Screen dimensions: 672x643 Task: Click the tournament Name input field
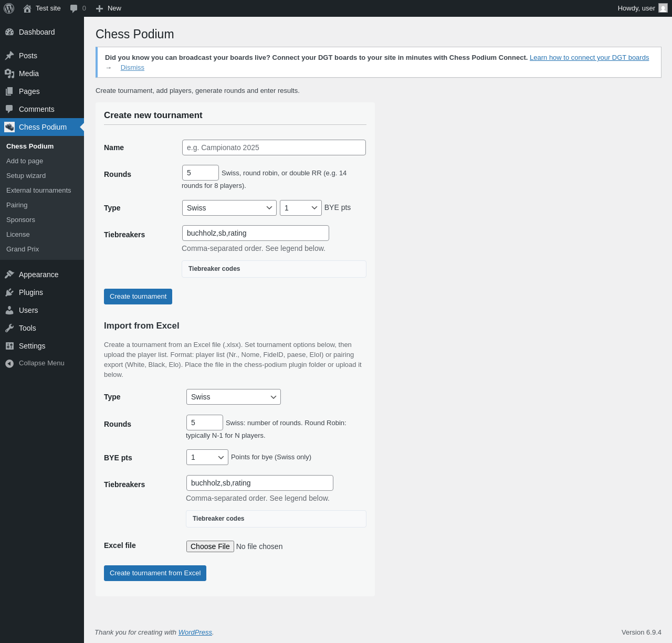click(274, 147)
